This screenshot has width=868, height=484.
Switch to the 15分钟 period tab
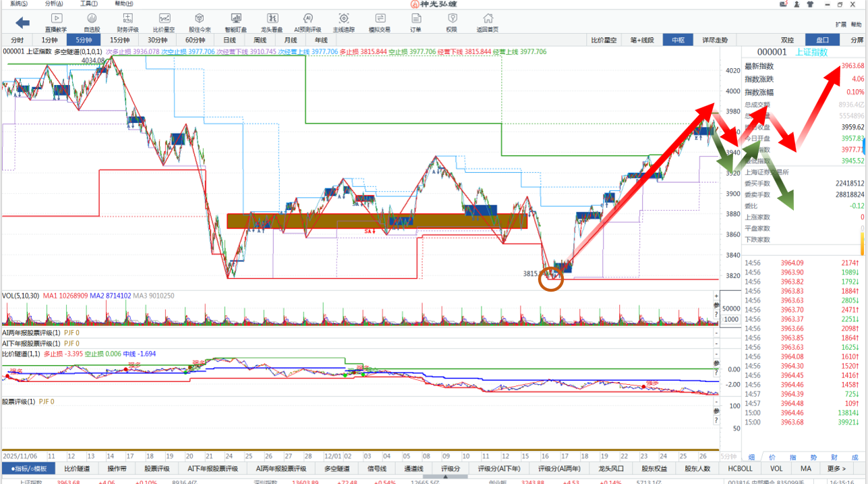click(x=119, y=40)
